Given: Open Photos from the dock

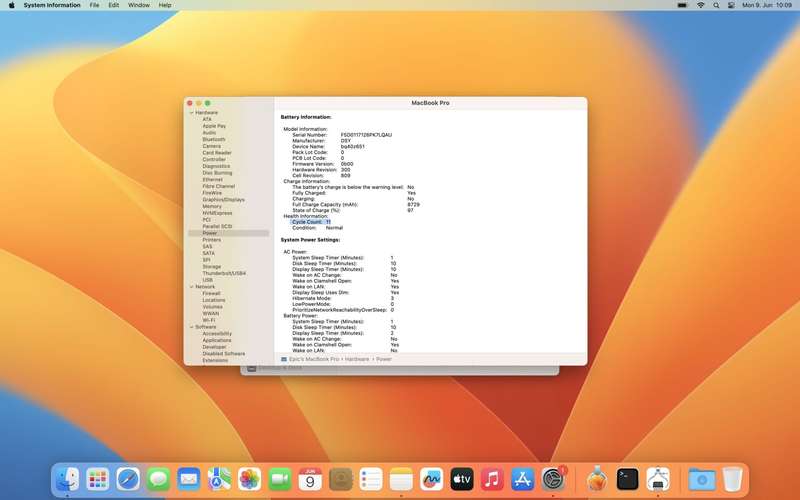Looking at the screenshot, I should point(249,480).
